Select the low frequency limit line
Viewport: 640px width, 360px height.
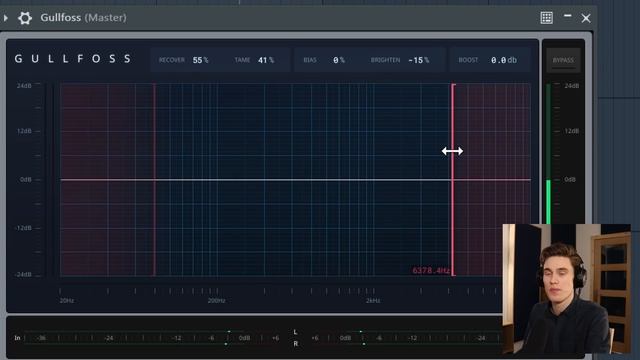tap(154, 180)
